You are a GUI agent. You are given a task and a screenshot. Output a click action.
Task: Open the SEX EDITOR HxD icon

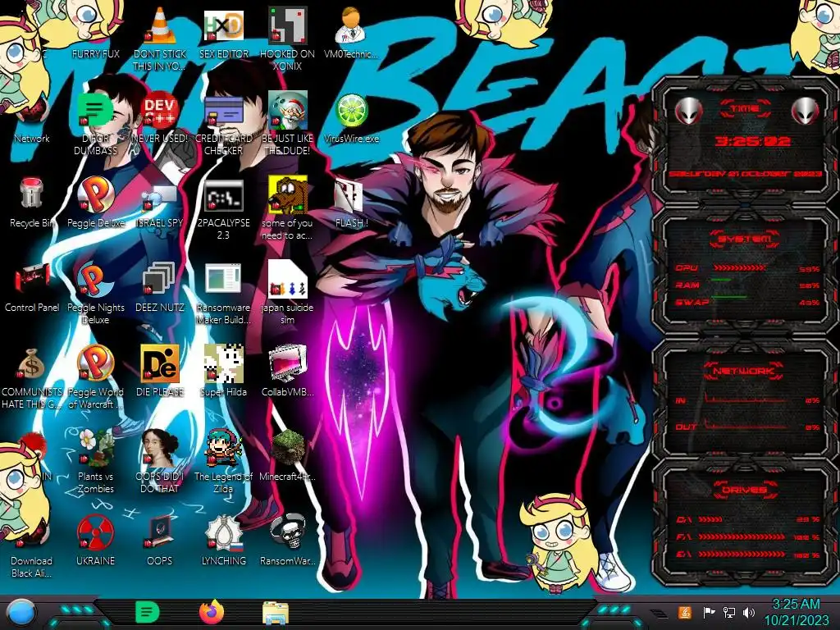click(223, 25)
